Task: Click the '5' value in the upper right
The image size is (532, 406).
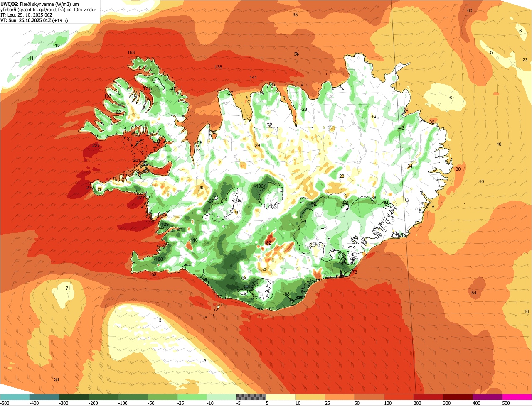Action: coord(491,52)
